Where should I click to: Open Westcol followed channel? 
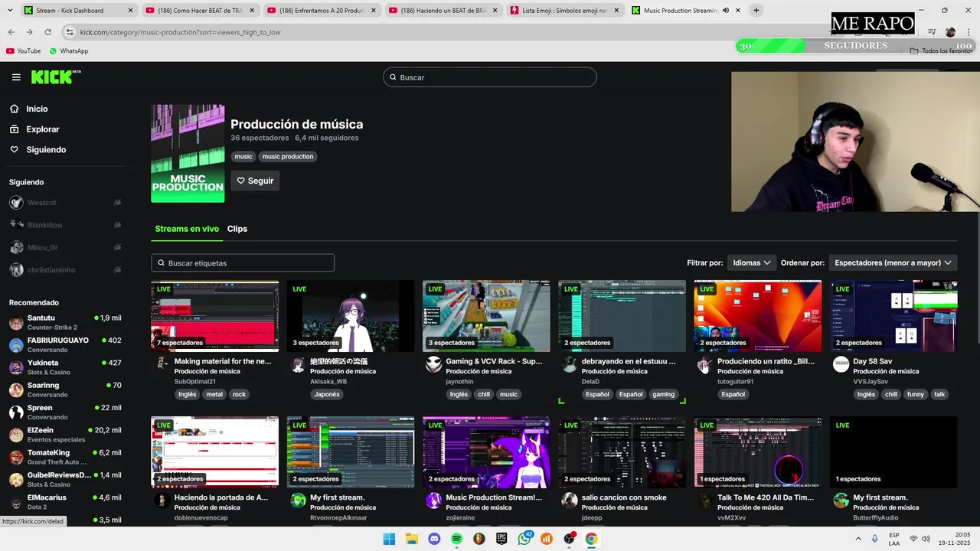[65, 203]
